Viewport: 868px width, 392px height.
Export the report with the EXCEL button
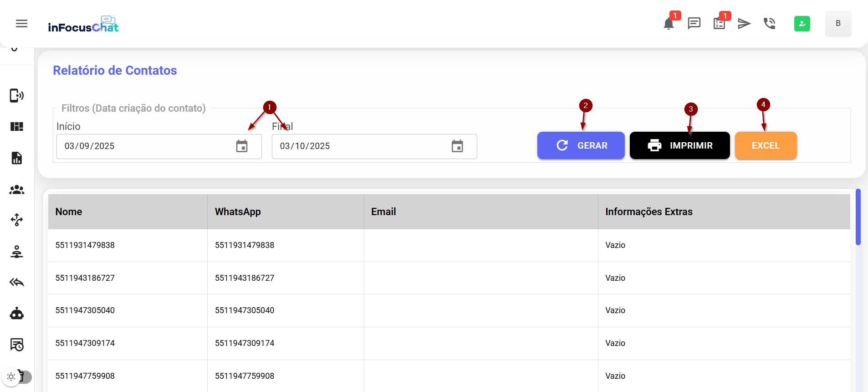point(766,145)
